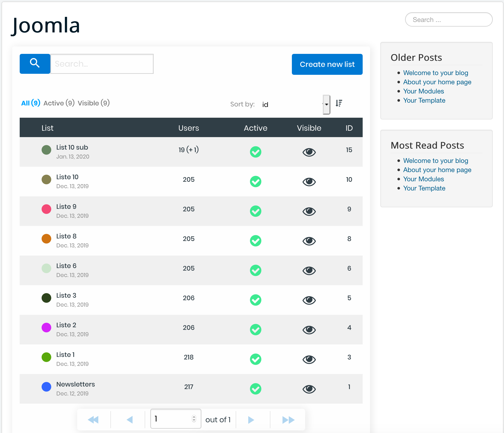
Task: Click the Visible column header
Action: [309, 128]
